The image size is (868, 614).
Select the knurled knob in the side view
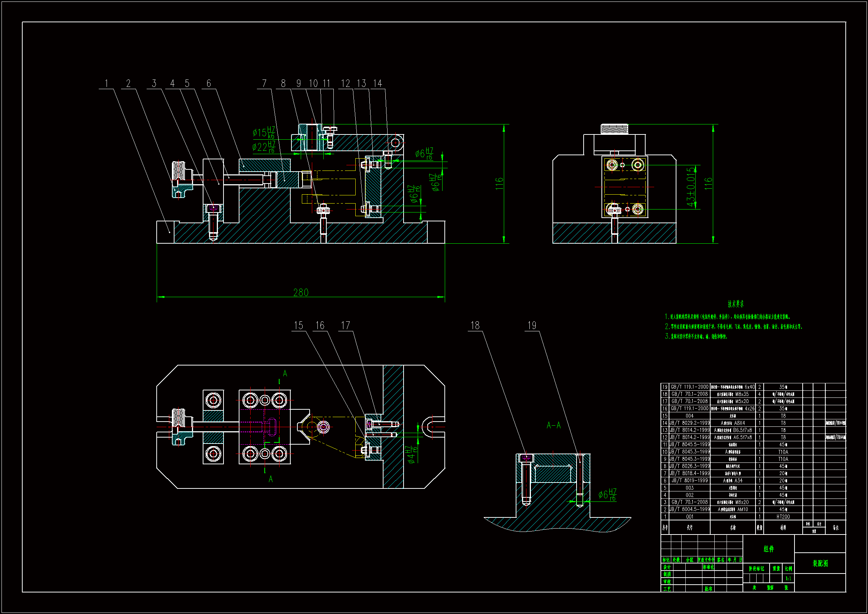614,129
